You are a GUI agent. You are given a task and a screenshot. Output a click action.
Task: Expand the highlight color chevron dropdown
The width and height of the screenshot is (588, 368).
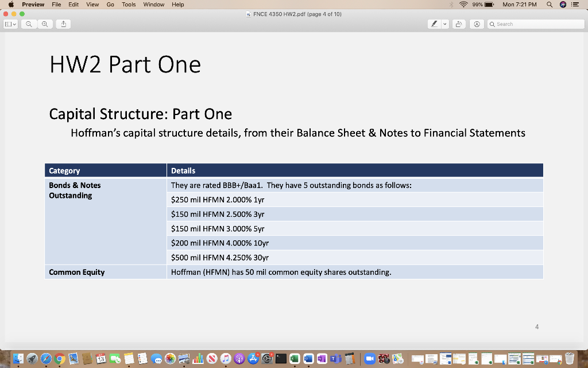coord(444,24)
